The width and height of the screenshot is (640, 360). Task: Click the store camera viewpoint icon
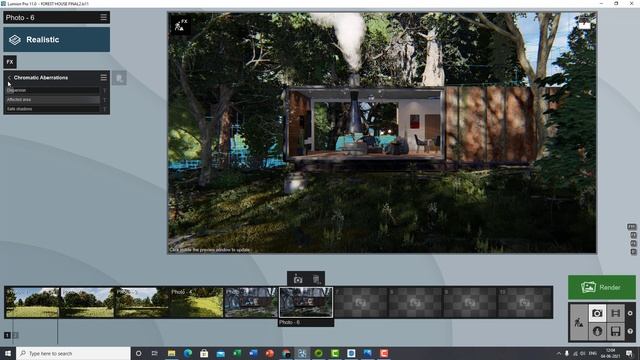[298, 279]
